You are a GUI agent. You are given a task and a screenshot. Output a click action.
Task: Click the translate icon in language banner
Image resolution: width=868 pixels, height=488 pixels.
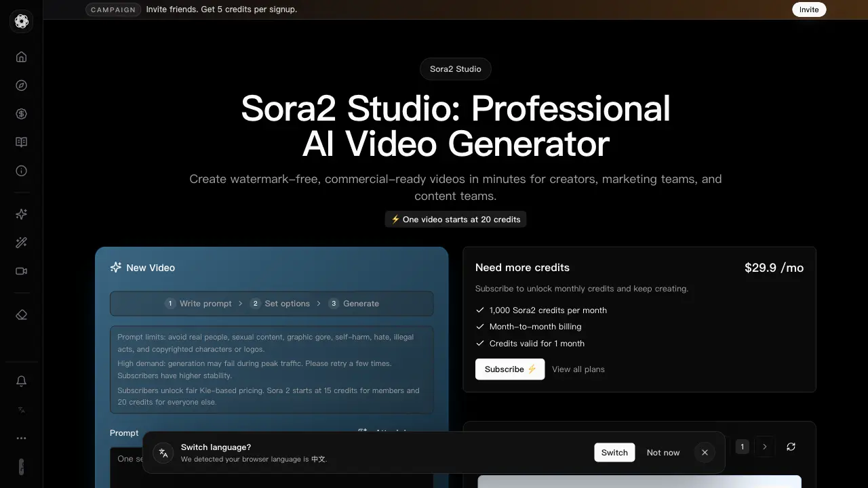(163, 453)
